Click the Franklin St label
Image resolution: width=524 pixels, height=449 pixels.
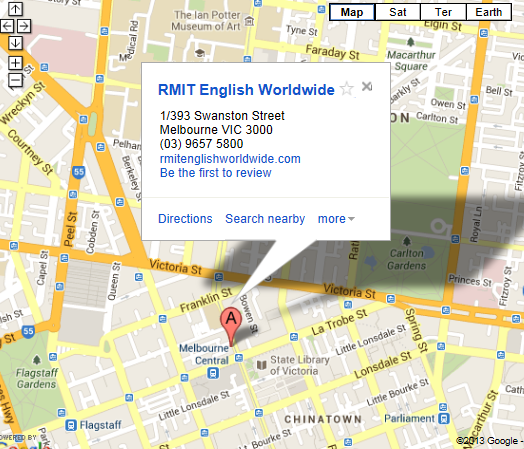206,300
